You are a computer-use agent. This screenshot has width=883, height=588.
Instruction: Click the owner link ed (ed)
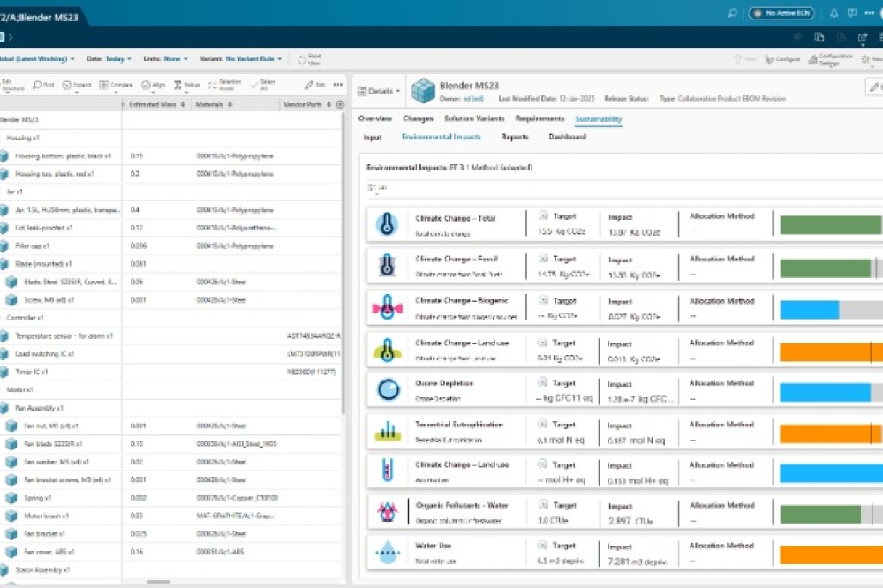(x=473, y=98)
